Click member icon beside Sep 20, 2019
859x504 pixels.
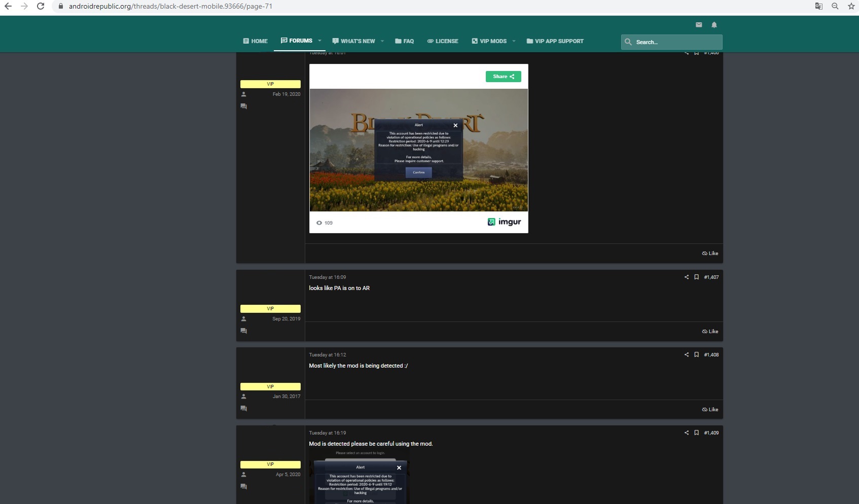[x=243, y=319]
